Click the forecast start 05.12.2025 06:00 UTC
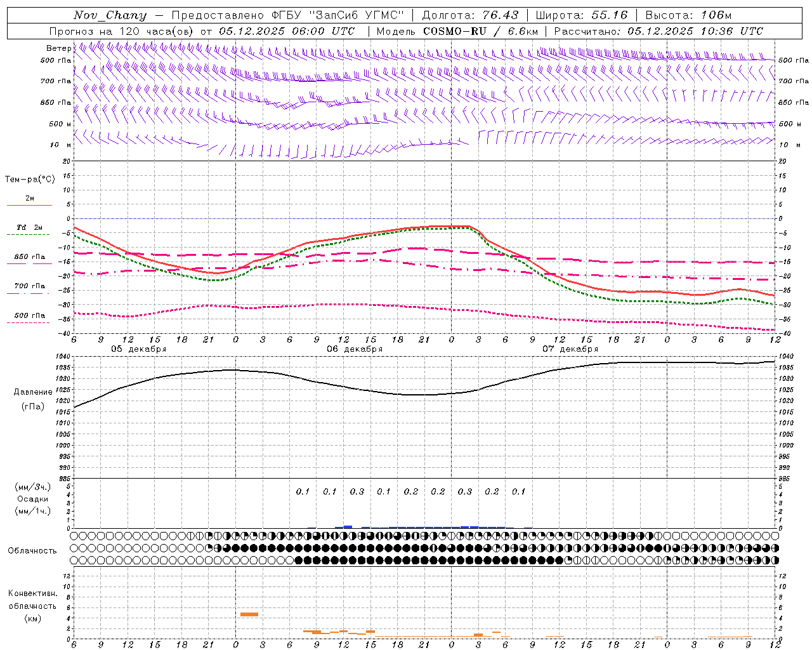The image size is (812, 650). coord(287,31)
